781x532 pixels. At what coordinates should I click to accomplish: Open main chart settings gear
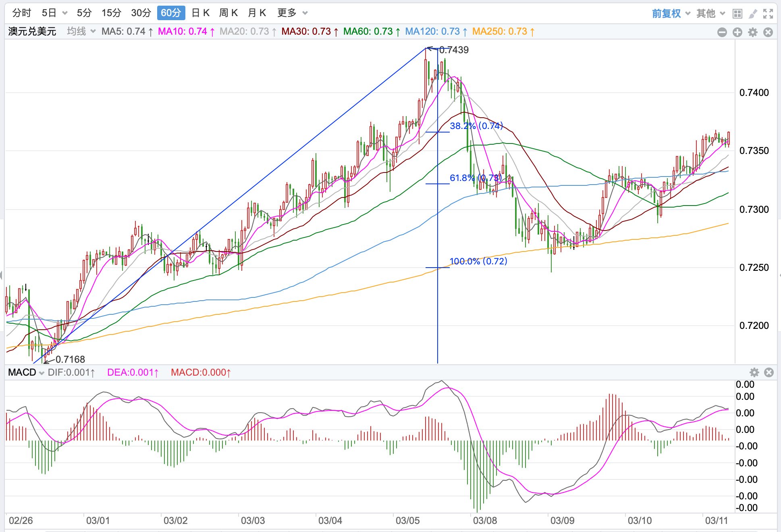(x=753, y=32)
